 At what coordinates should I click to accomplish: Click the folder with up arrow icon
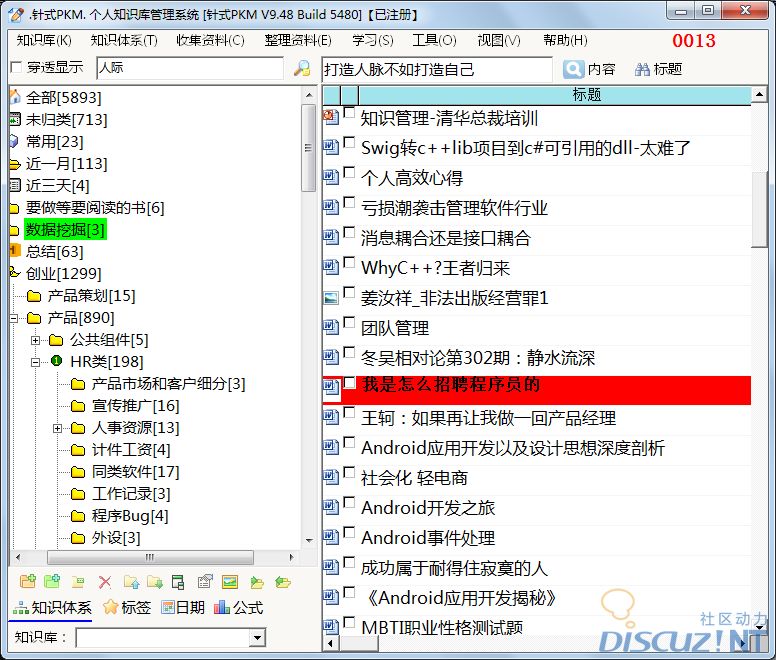coord(131,582)
